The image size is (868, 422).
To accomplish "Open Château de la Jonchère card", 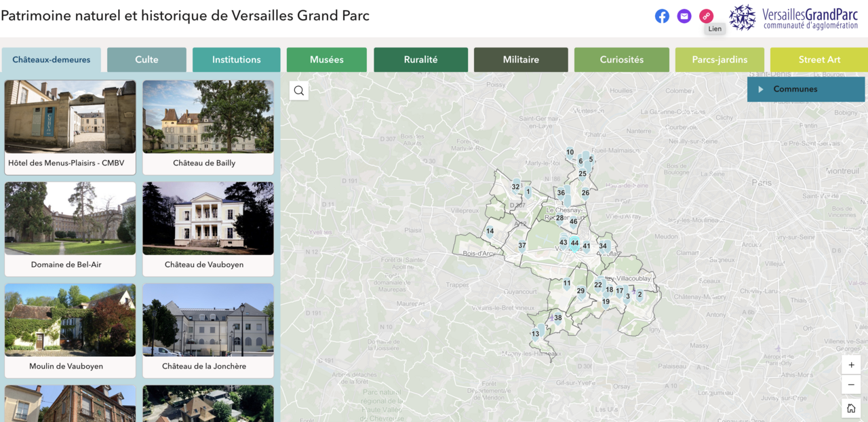I will (208, 330).
